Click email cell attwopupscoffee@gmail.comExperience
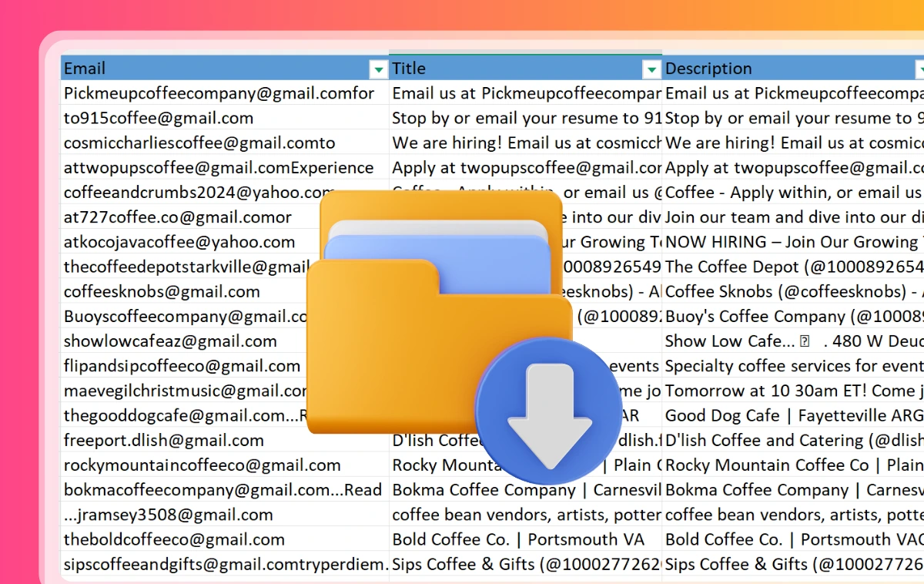This screenshot has height=584, width=924. 225,167
